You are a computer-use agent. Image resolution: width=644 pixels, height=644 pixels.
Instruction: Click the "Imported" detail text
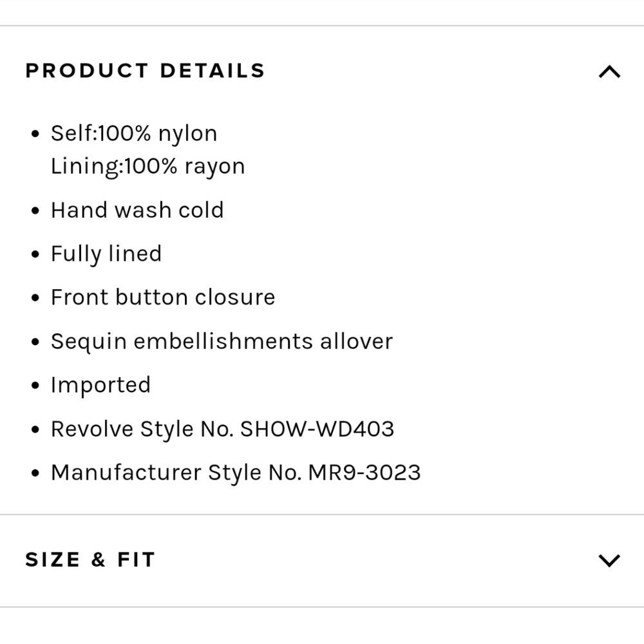pos(100,385)
